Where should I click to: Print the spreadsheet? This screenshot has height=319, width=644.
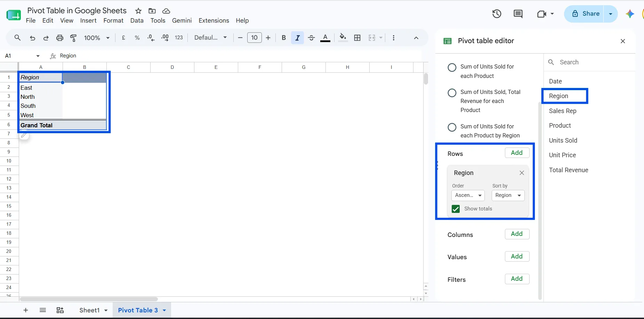click(60, 38)
